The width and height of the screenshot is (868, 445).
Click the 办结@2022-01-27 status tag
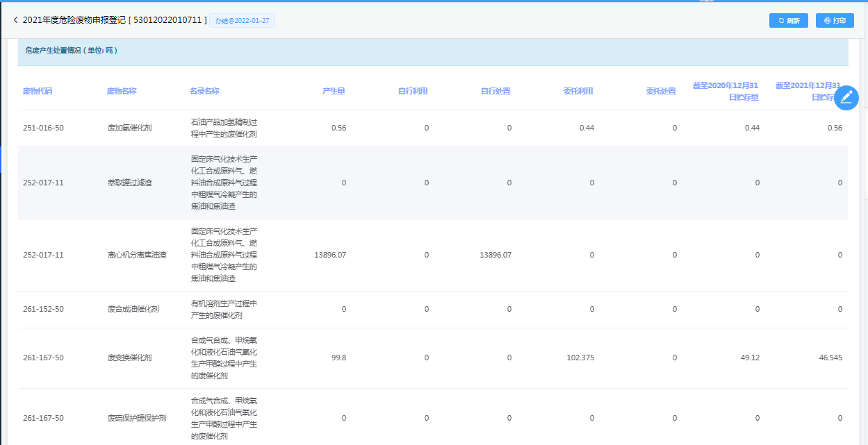tap(243, 21)
